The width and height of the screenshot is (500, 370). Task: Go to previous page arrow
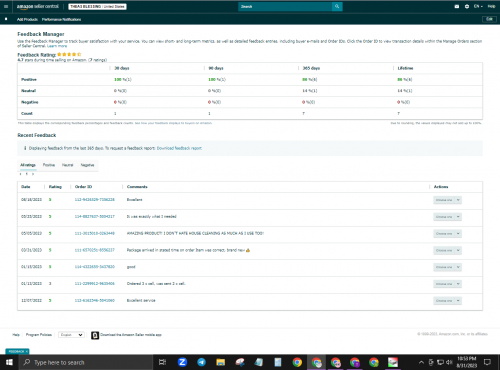(21, 174)
